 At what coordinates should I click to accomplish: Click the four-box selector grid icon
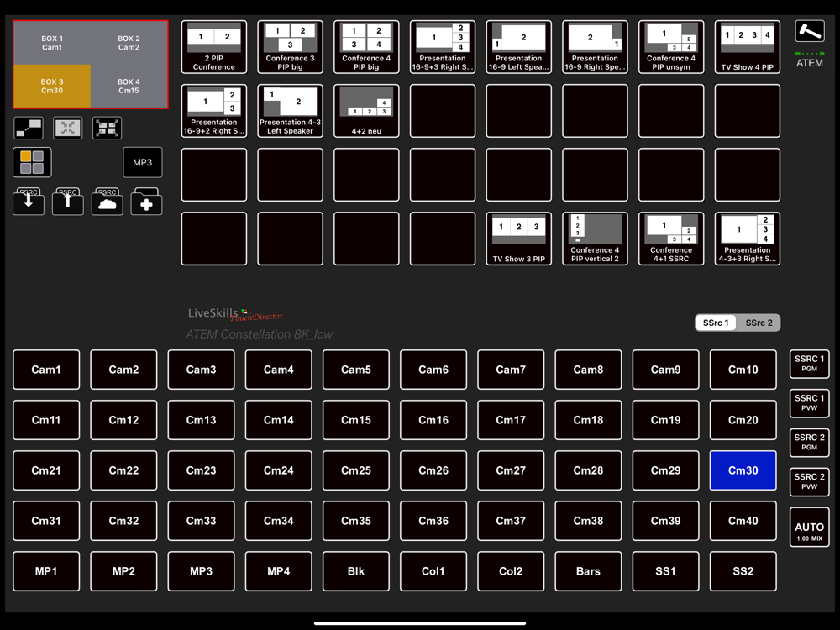point(32,162)
